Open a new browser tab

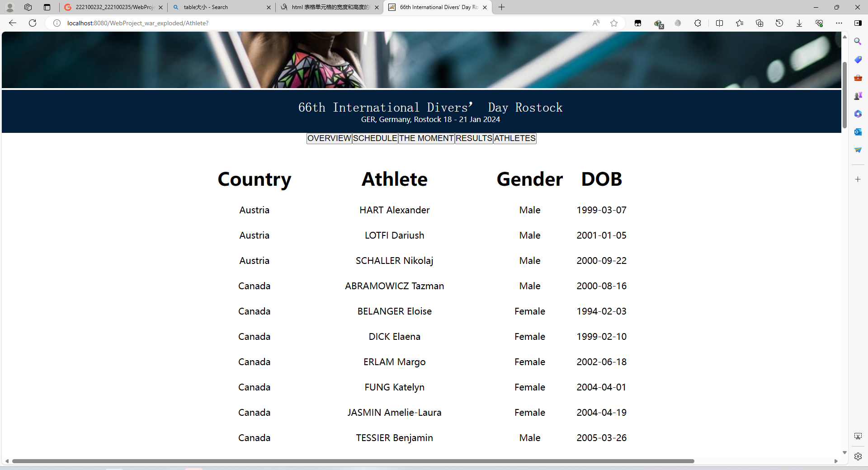coord(501,7)
